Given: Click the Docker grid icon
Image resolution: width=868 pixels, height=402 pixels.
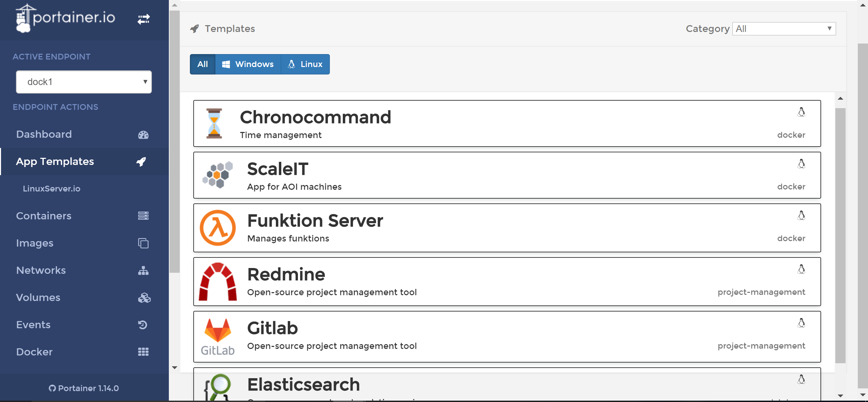Looking at the screenshot, I should (x=143, y=352).
